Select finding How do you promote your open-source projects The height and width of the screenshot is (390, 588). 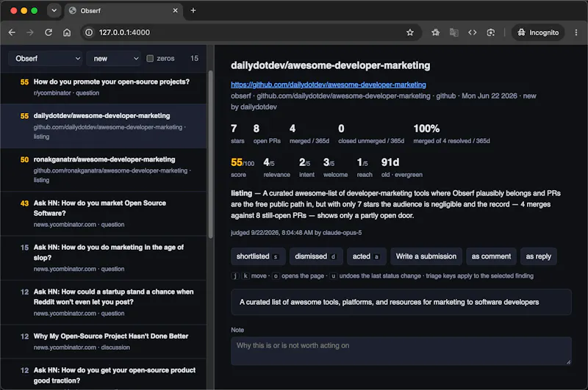[x=104, y=87]
